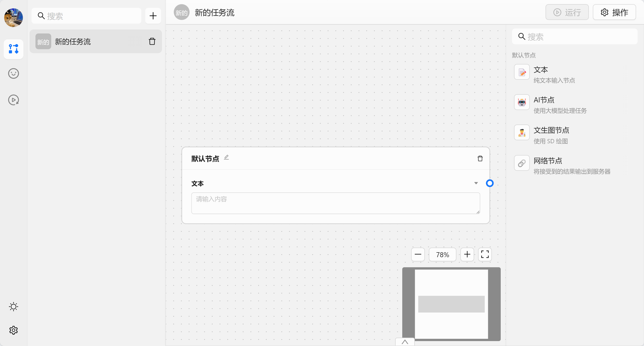This screenshot has width=644, height=346.
Task: Delete the 新的任务流 list item
Action: click(152, 42)
